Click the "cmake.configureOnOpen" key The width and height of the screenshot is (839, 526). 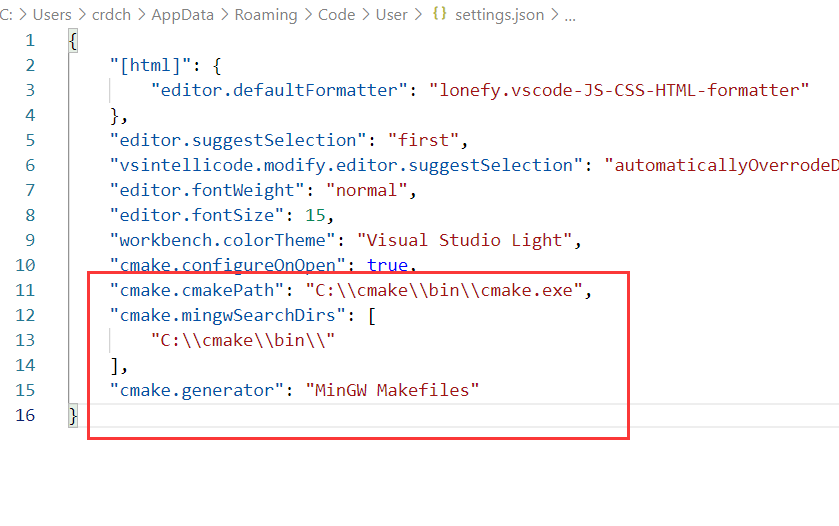(228, 265)
